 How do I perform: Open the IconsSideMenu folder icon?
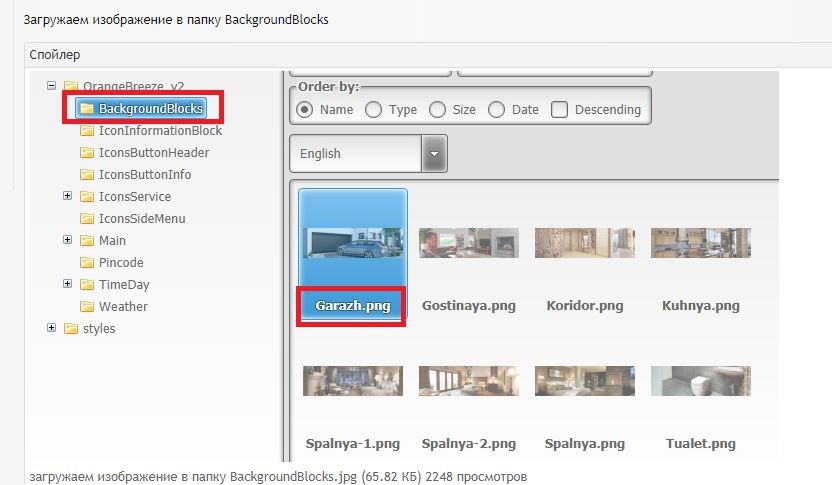[x=86, y=219]
